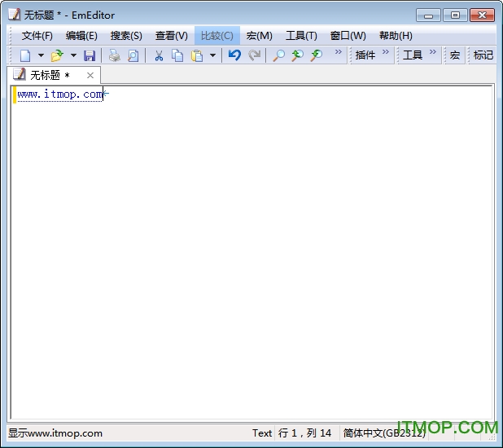The image size is (503, 448).
Task: Open a file with folder icon
Action: click(x=58, y=55)
